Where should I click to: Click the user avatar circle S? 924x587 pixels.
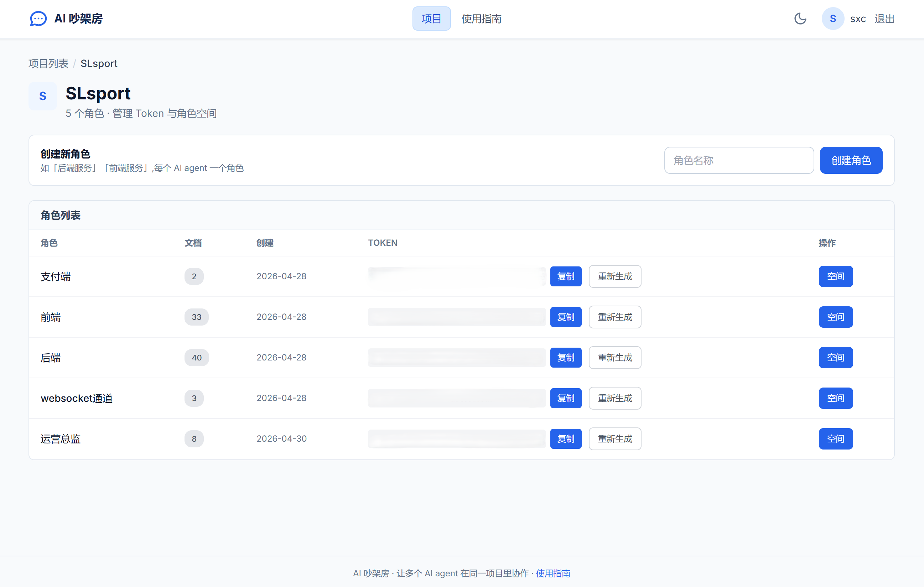(833, 19)
